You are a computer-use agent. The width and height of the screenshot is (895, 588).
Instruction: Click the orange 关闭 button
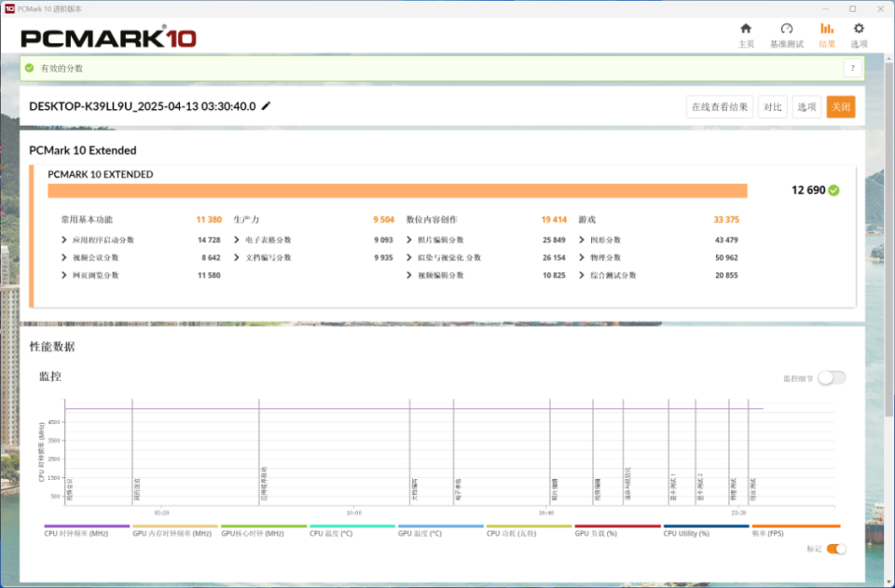coord(841,106)
